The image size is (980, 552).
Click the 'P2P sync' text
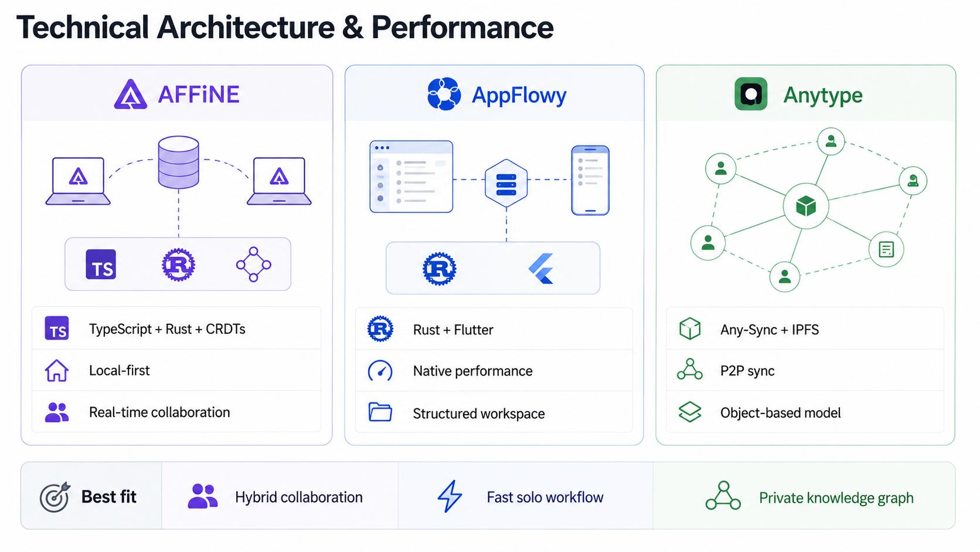747,371
